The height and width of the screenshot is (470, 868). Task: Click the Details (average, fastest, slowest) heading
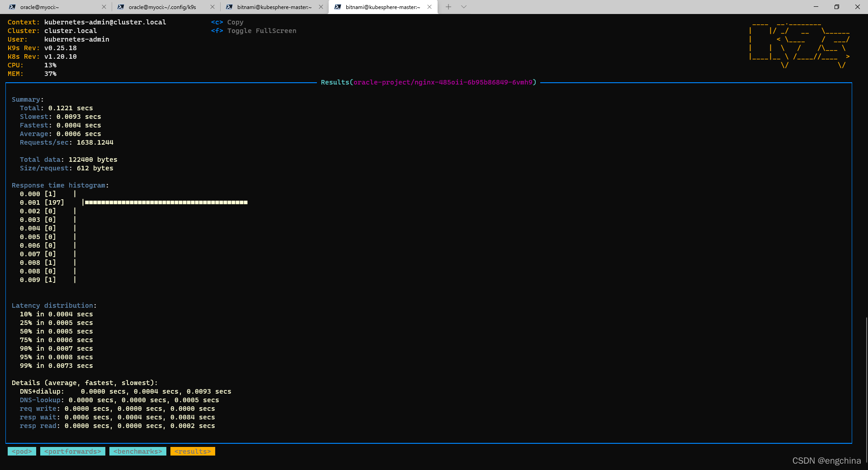point(85,383)
